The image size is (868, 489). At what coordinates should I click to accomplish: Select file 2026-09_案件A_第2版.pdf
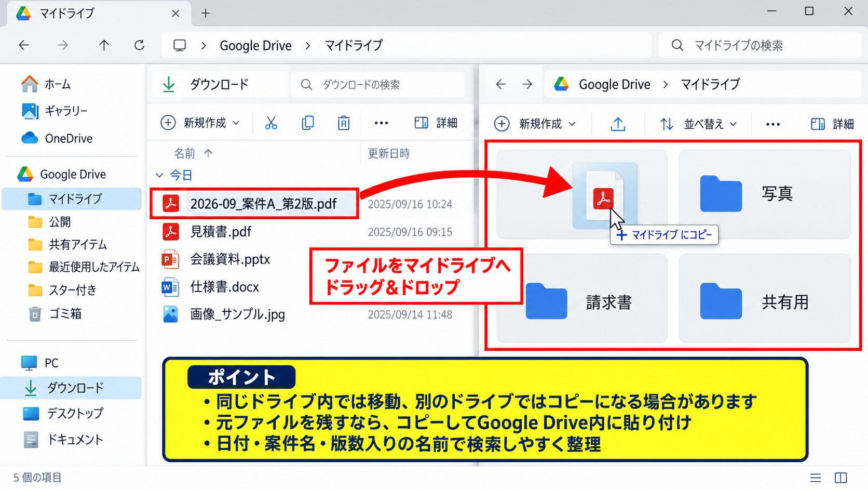click(x=254, y=204)
